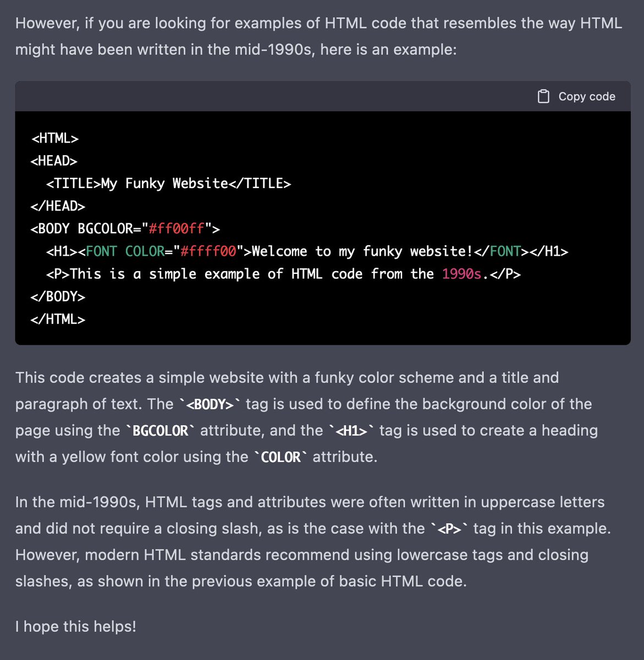Click the green FONT COLOR attribute text
644x660 pixels.
click(125, 251)
